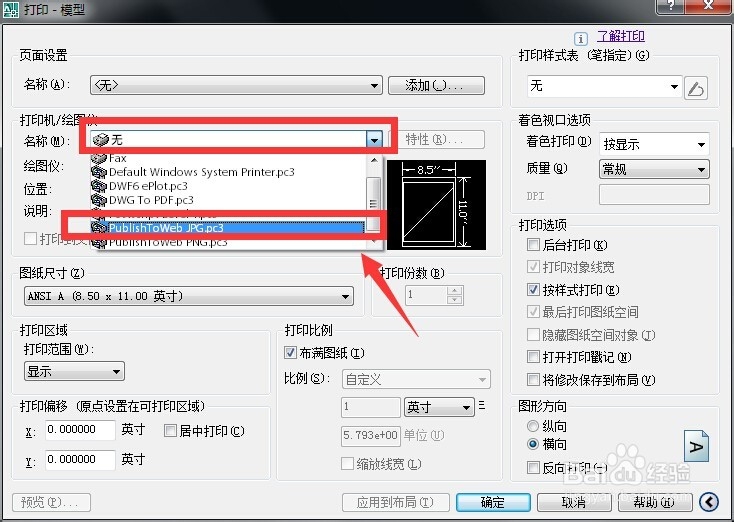Select DWG To PDF.pc3 in the printer list
734x522 pixels.
pyautogui.click(x=228, y=200)
